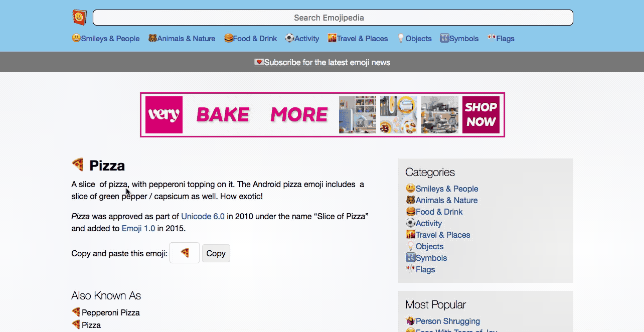Click the pizza emoji in the copy box

(185, 253)
